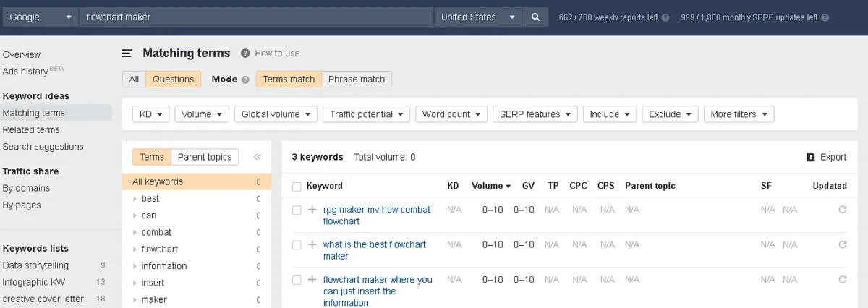Open the hamburger menu beside Matching terms
Image resolution: width=868 pixels, height=308 pixels.
pyautogui.click(x=127, y=54)
